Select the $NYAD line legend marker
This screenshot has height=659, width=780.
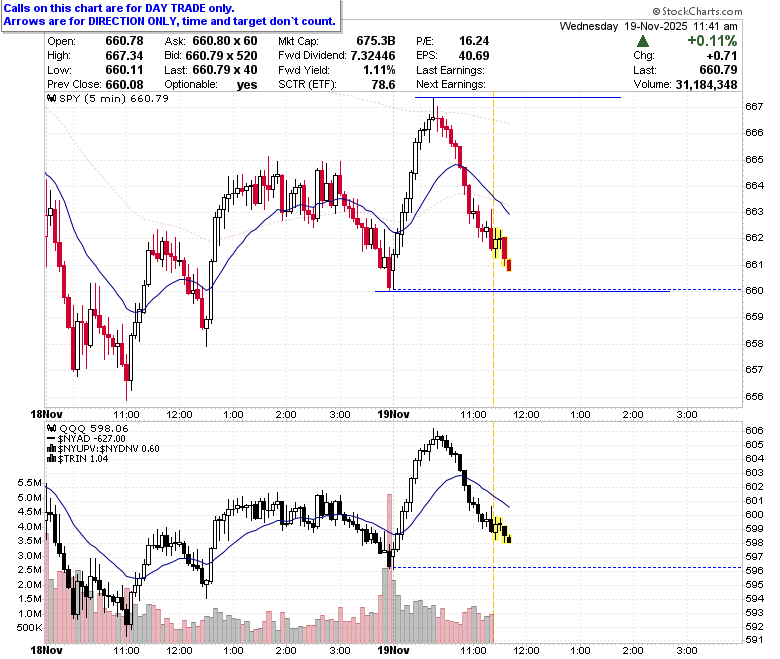coord(51,439)
